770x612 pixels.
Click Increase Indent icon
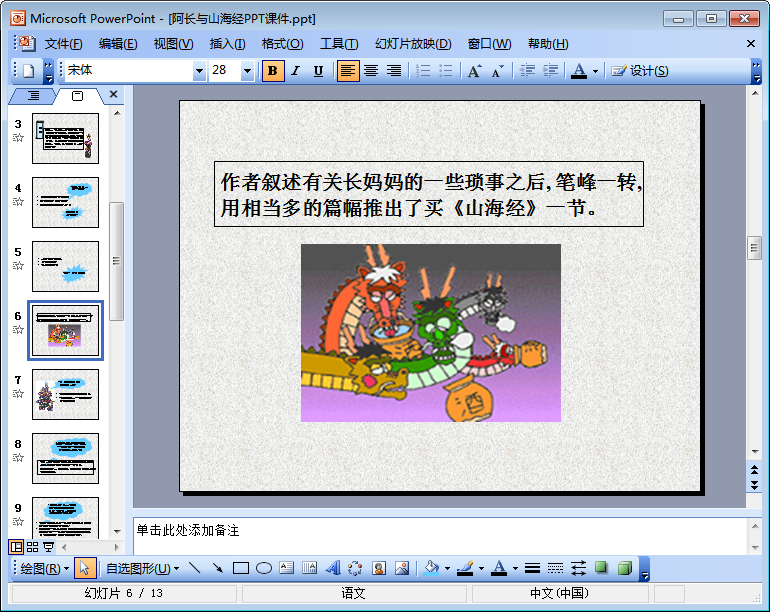550,71
